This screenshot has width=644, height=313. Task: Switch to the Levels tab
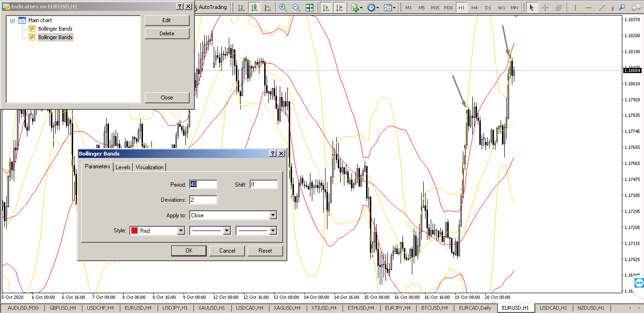[x=123, y=167]
